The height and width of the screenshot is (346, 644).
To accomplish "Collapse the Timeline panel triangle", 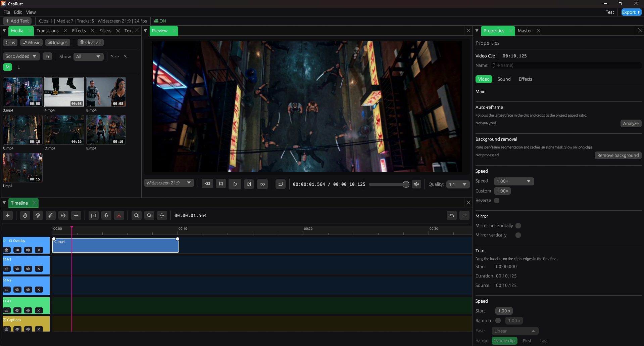I will tap(4, 203).
